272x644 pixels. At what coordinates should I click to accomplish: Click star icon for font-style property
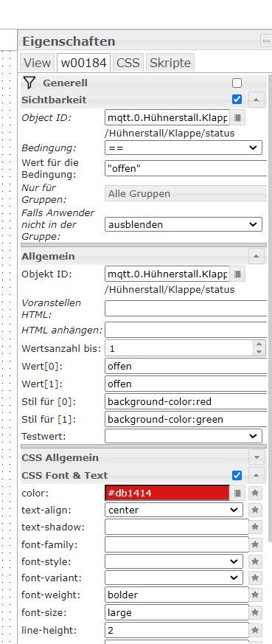[x=255, y=561]
